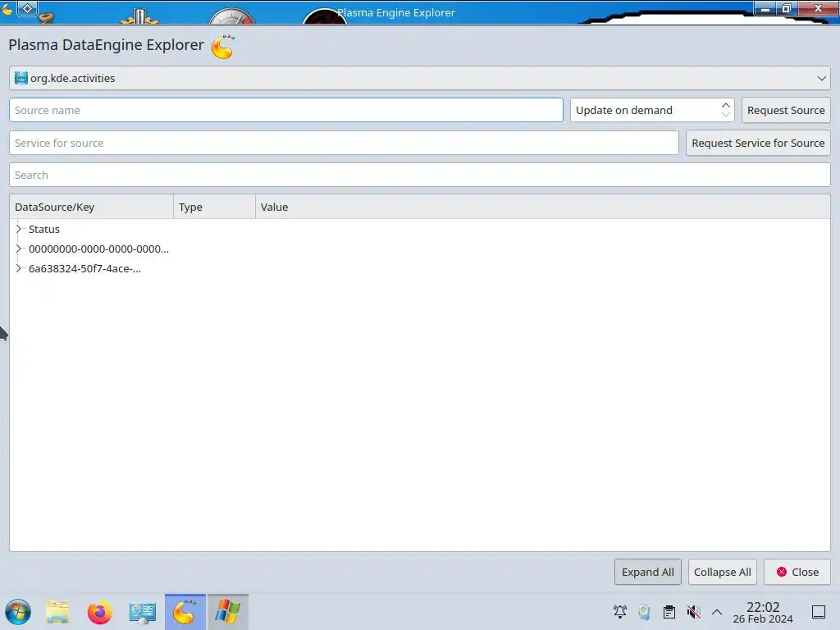Select the 00000000-0000-0000-0000... entry

pyautogui.click(x=98, y=249)
